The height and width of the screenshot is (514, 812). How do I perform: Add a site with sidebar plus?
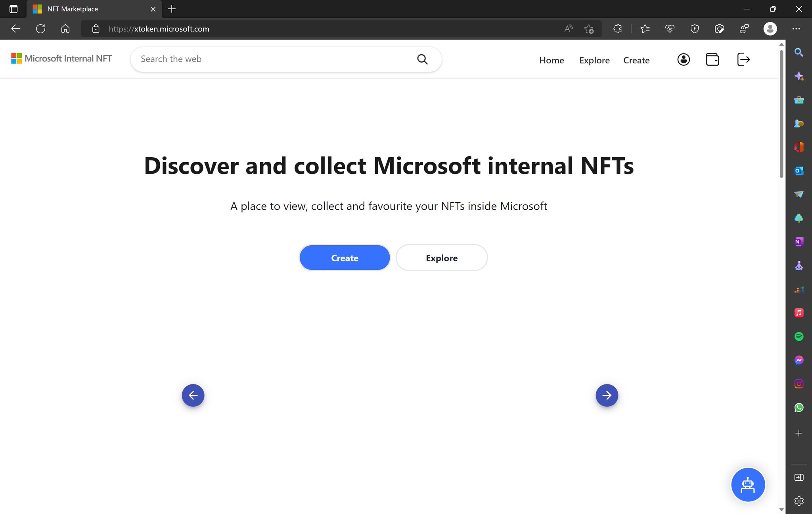[799, 433]
